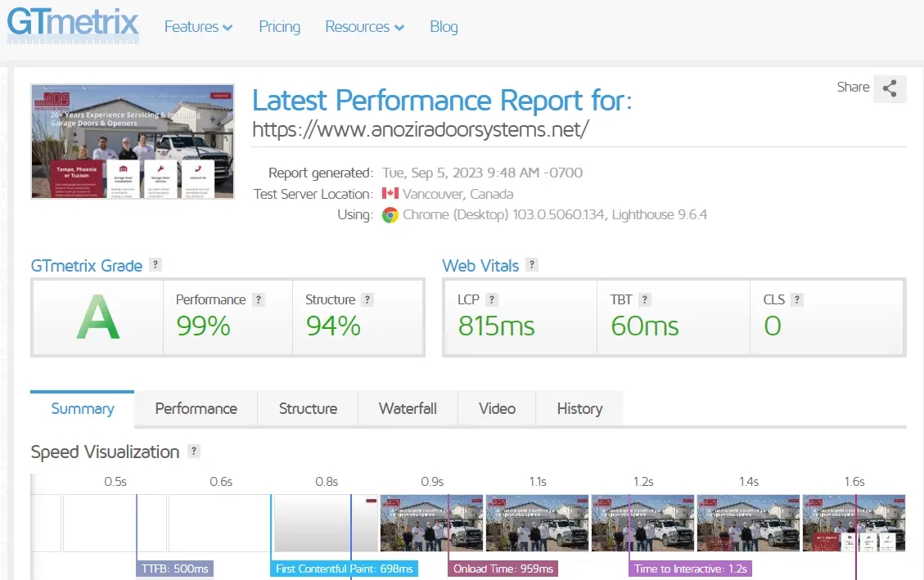Click the Onload Time: 959ms marker
The width and height of the screenshot is (924, 580).
(x=503, y=569)
